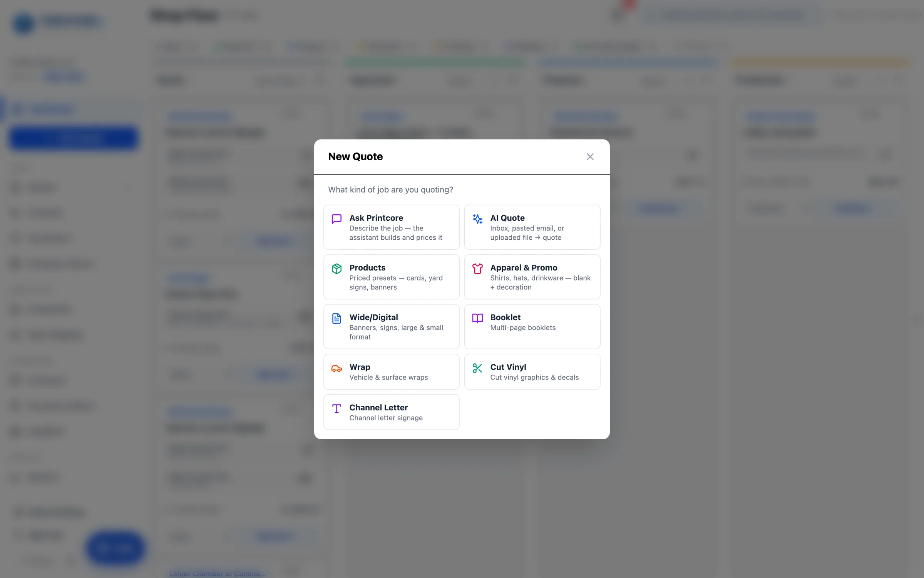Image resolution: width=924 pixels, height=578 pixels.
Task: Choose the Cut Vinyl title text
Action: (x=508, y=367)
